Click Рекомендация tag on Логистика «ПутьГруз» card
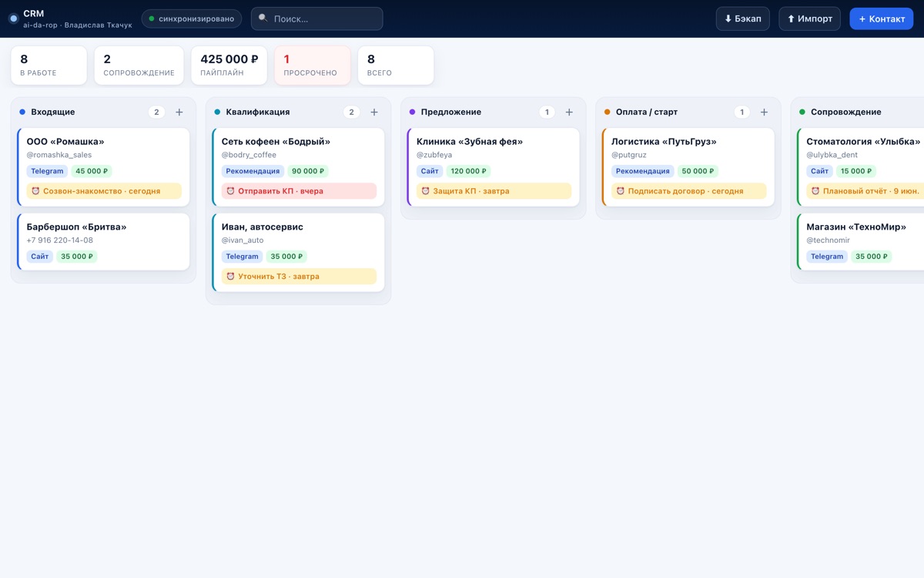 pos(642,171)
